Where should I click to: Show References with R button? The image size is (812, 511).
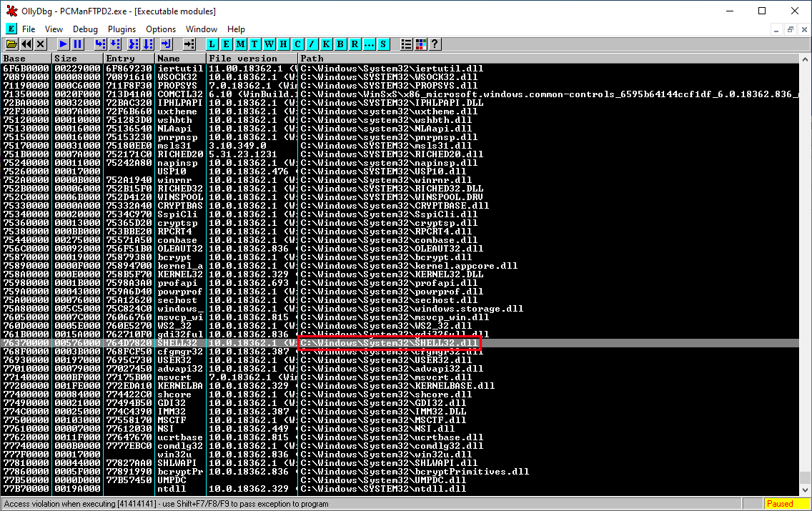point(355,44)
